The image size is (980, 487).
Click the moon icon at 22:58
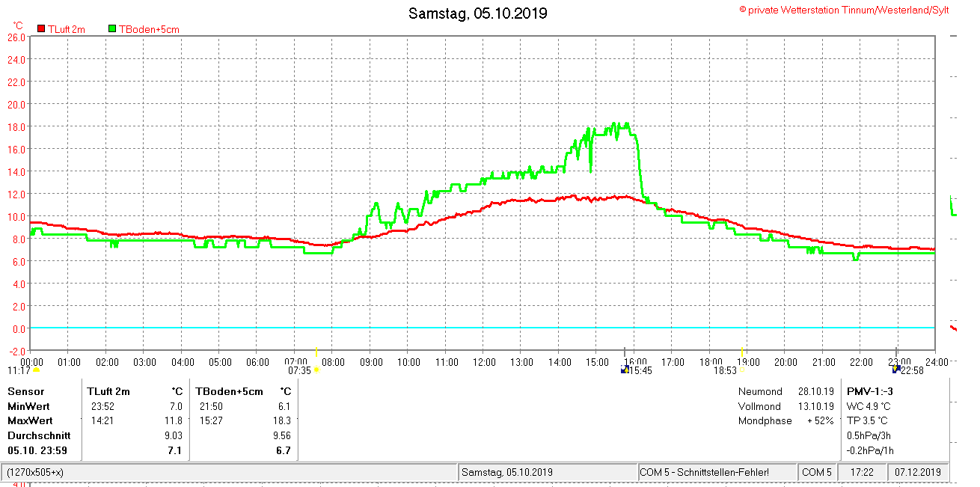(x=895, y=370)
